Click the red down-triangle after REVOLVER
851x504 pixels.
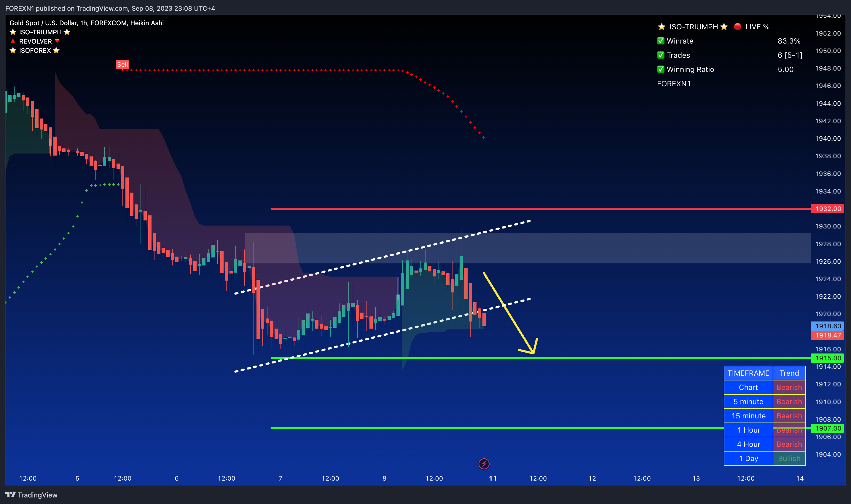click(x=57, y=41)
